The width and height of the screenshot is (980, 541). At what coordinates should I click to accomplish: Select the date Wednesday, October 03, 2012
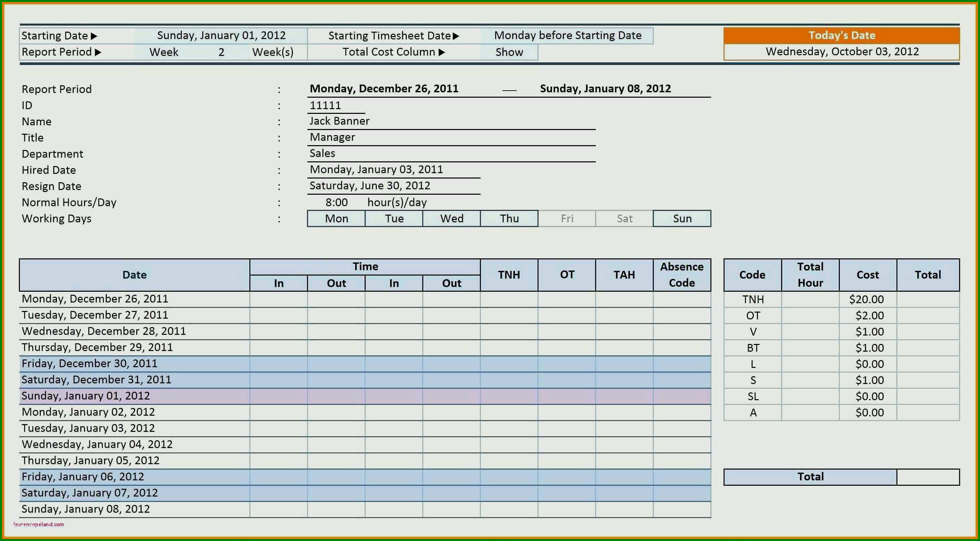click(841, 52)
